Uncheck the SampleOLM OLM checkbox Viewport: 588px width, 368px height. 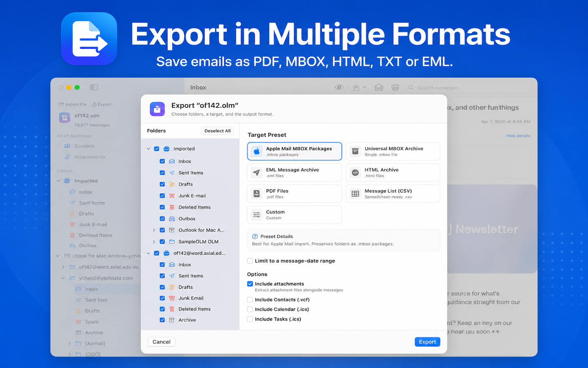coord(162,242)
